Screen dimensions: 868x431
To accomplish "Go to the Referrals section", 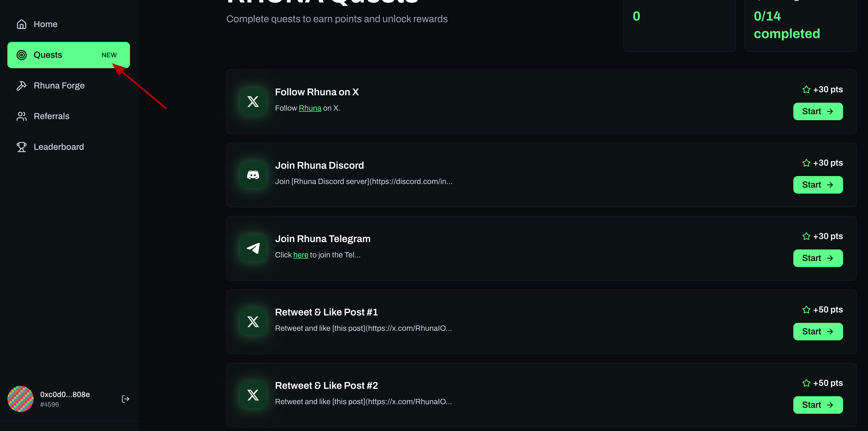I will click(x=51, y=116).
